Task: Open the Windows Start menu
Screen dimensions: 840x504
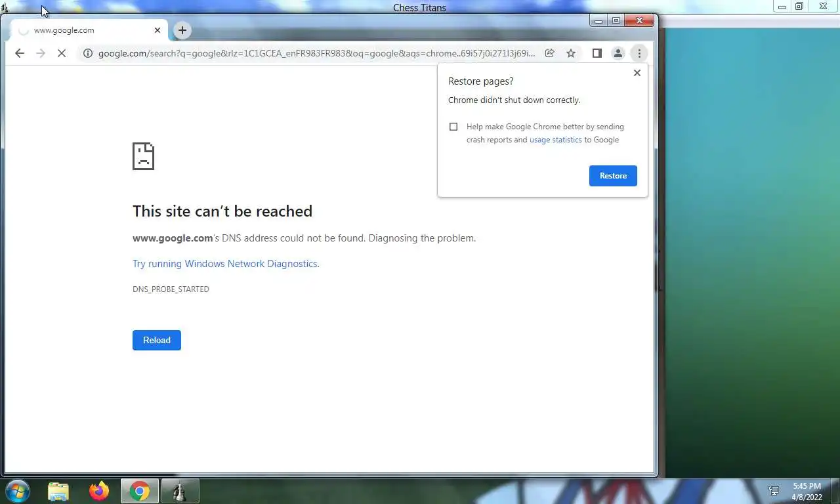Action: tap(18, 491)
